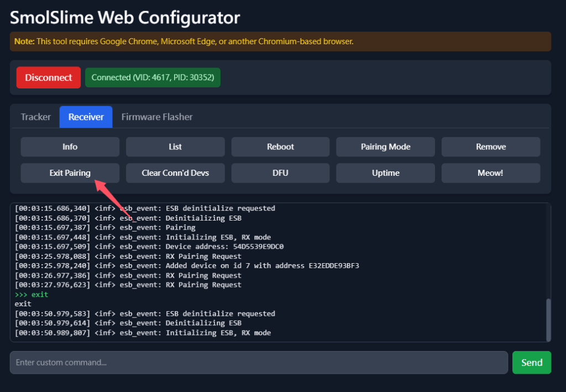Image resolution: width=566 pixels, height=392 pixels.
Task: Select the Receiver tab
Action: 86,117
